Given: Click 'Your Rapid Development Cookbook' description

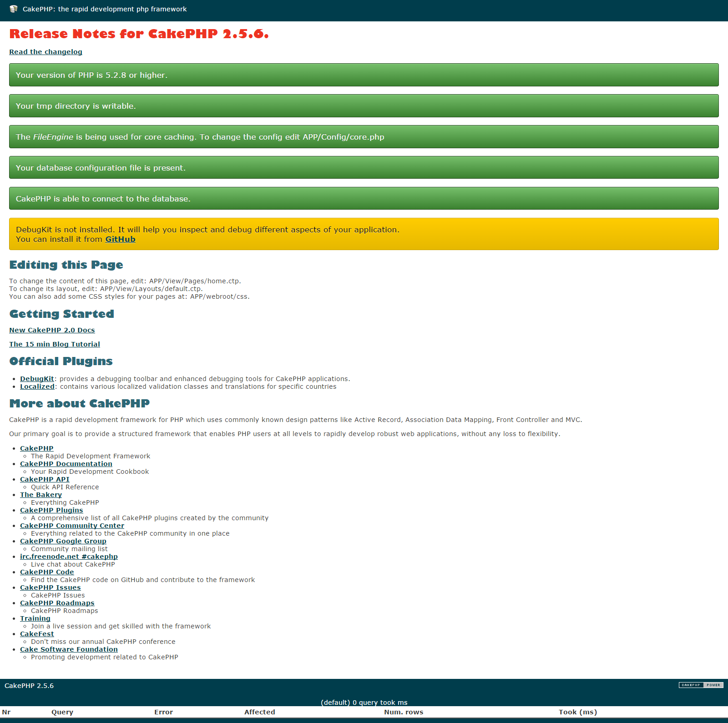Looking at the screenshot, I should coord(90,472).
